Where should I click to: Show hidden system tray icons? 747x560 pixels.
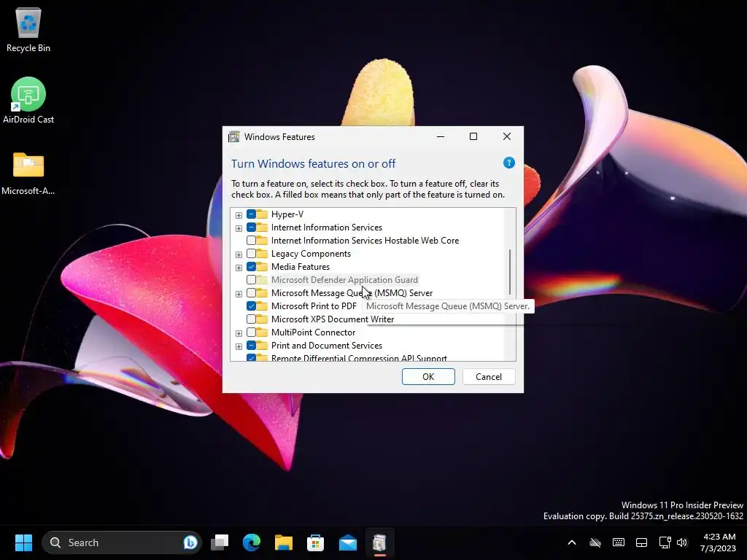(572, 542)
